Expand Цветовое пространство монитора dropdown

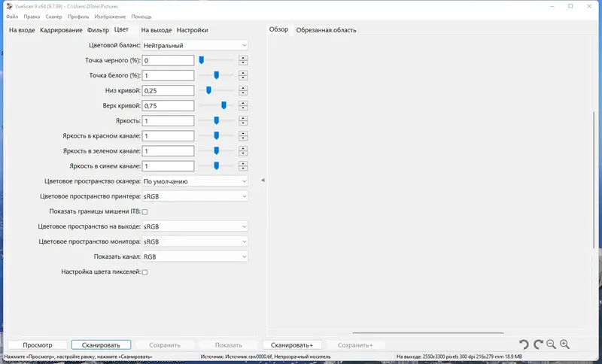(195, 241)
